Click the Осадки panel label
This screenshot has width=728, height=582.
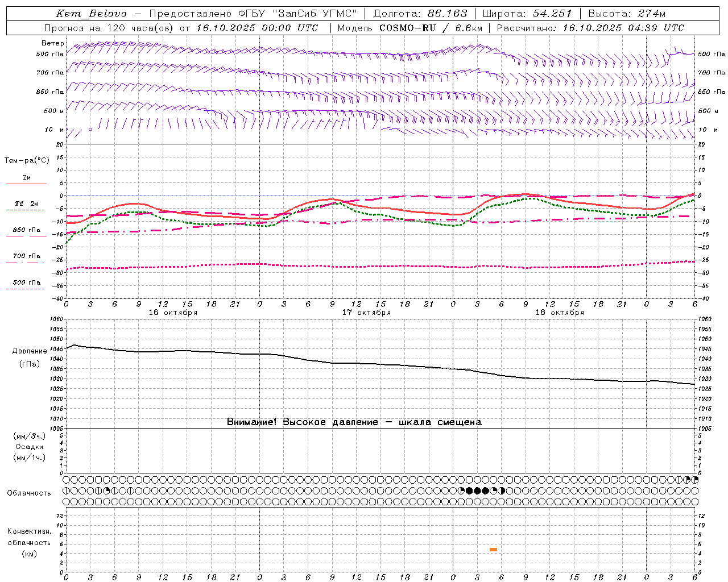coord(30,447)
